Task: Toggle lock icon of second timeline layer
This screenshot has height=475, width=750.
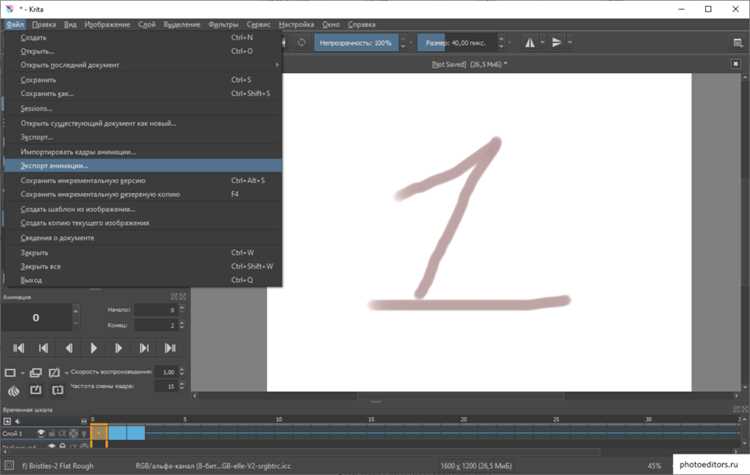Action: click(62, 446)
